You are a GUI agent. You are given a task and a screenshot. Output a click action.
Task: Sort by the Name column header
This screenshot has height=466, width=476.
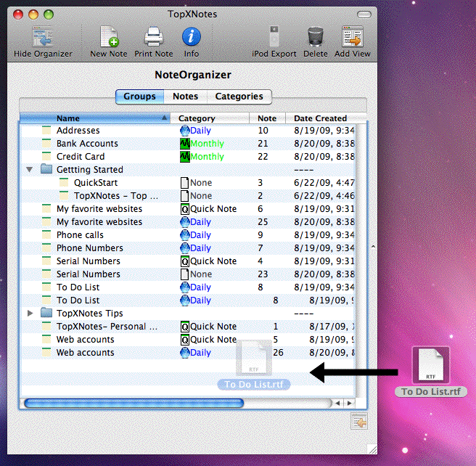point(95,118)
